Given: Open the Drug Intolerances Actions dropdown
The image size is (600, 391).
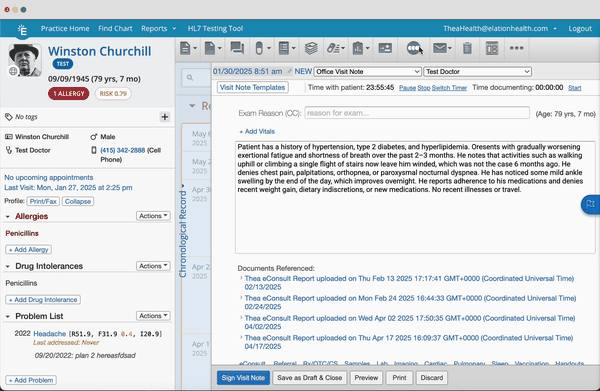Looking at the screenshot, I should (x=153, y=266).
